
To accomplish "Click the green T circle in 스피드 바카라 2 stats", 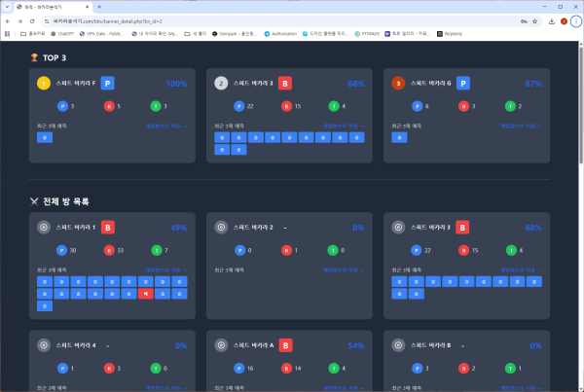I will point(331,250).
